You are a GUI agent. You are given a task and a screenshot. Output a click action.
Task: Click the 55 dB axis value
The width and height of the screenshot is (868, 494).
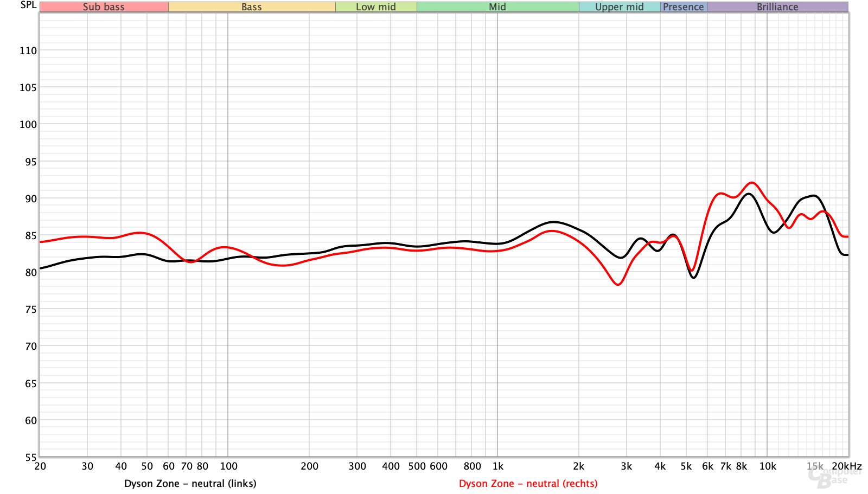click(31, 457)
